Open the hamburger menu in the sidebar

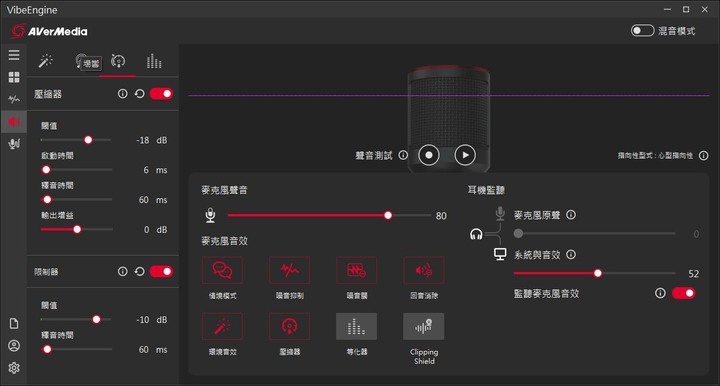point(14,55)
